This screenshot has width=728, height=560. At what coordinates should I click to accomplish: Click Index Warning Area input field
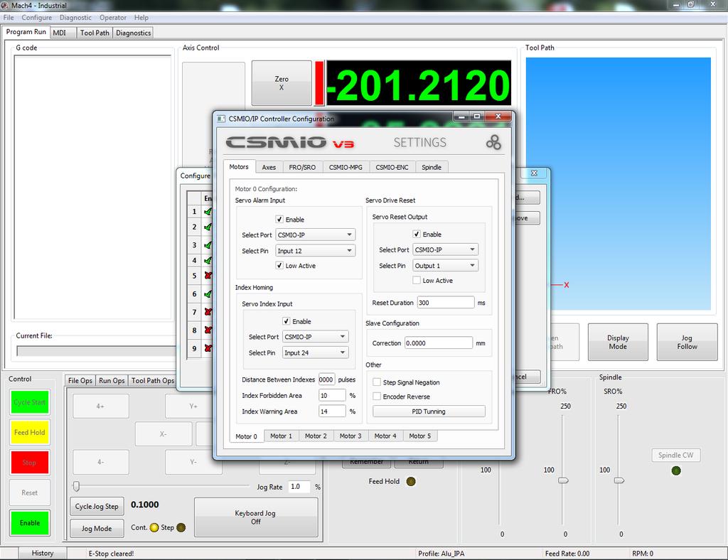332,411
